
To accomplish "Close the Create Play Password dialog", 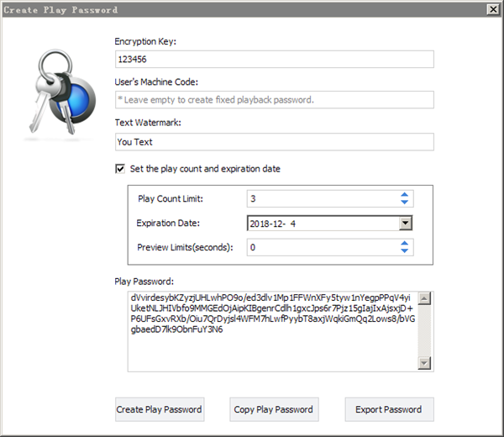I will click(x=493, y=8).
